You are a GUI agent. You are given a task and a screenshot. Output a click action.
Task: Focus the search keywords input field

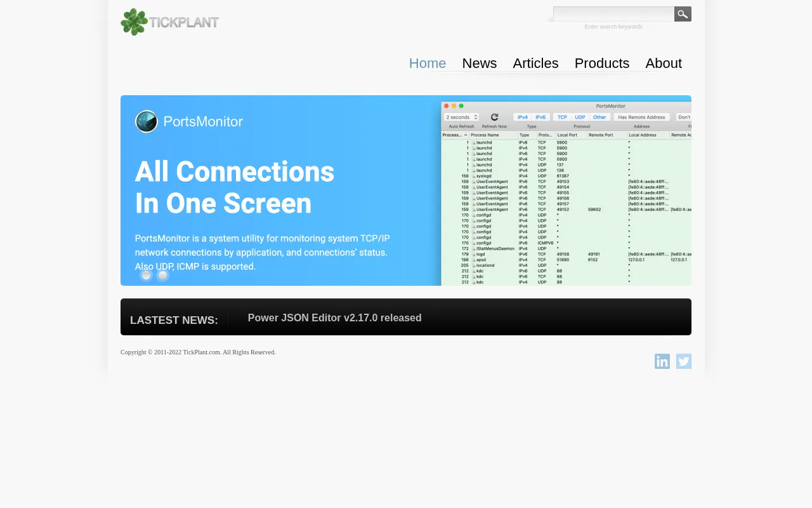(613, 14)
